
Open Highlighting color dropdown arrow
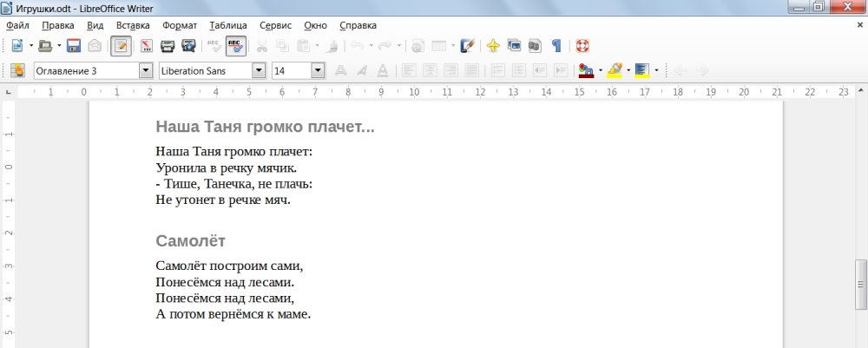point(628,70)
